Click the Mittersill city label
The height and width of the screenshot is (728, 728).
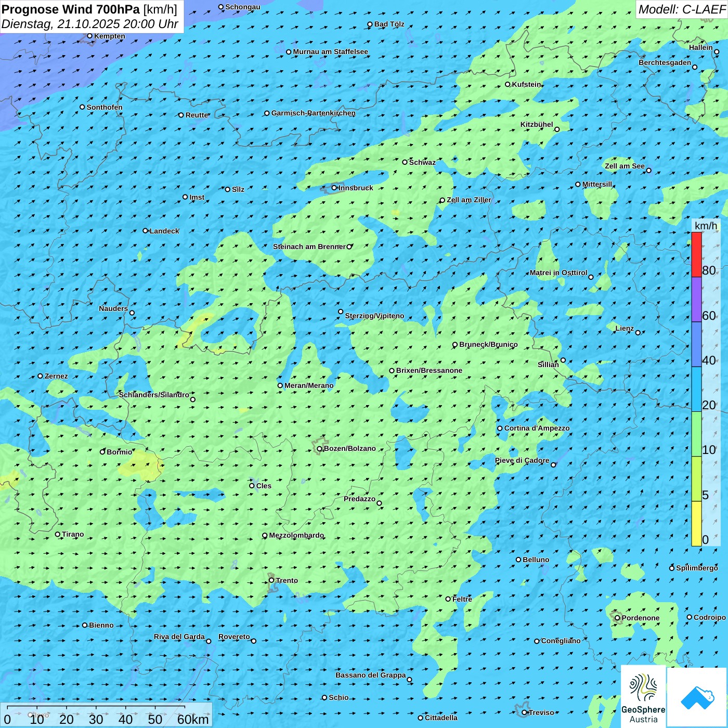coord(597,184)
